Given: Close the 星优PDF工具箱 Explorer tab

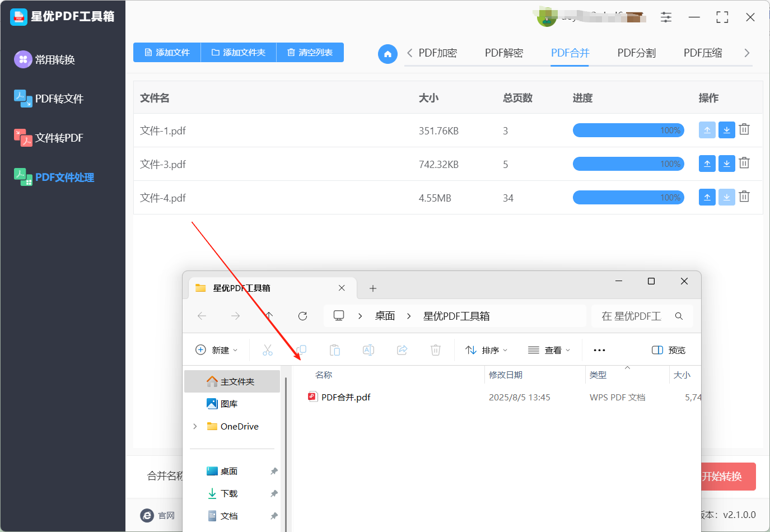Looking at the screenshot, I should [x=342, y=288].
